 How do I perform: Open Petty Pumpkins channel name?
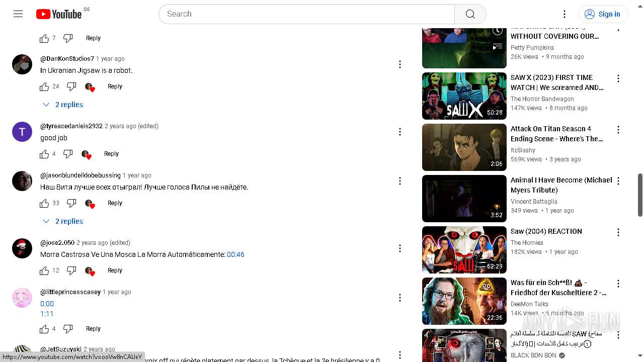532,48
